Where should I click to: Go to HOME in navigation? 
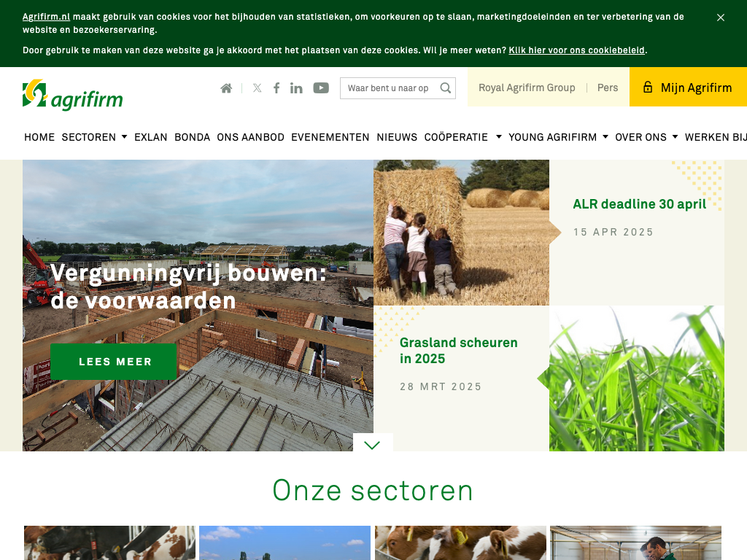[x=39, y=137]
